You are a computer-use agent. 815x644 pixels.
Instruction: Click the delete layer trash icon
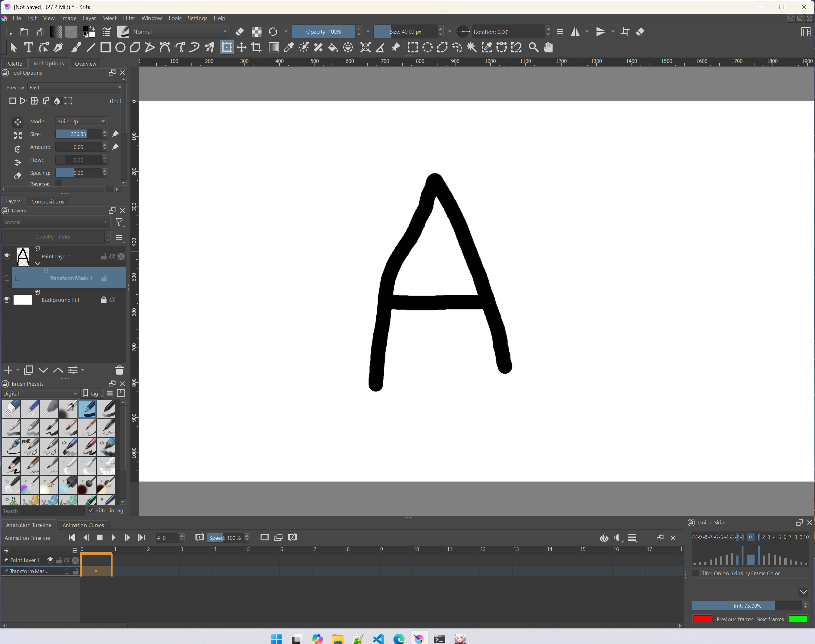coord(119,370)
